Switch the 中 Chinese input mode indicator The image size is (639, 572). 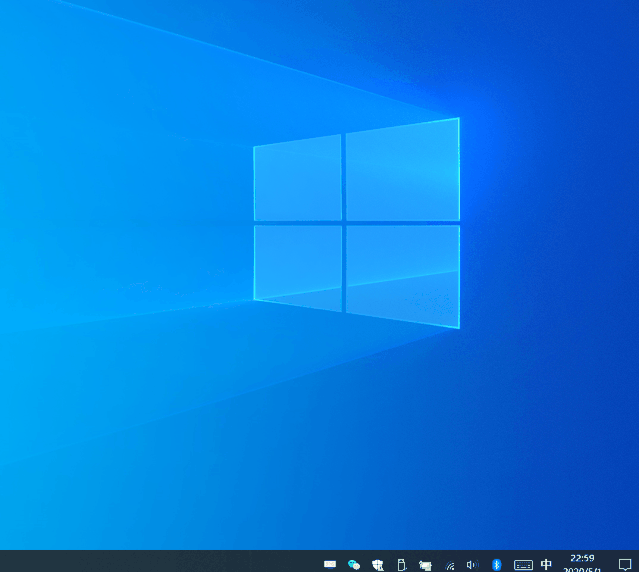546,564
